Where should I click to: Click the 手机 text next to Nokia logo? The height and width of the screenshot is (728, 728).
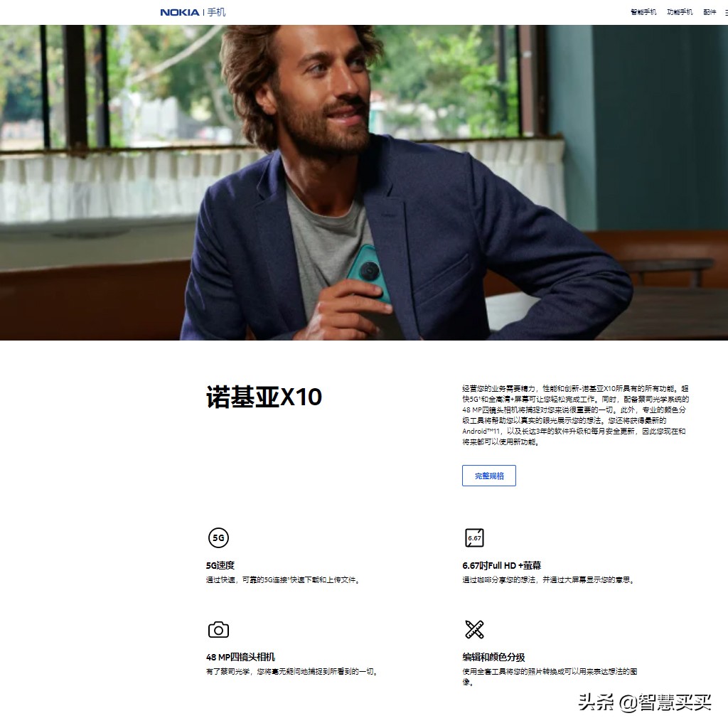[216, 12]
